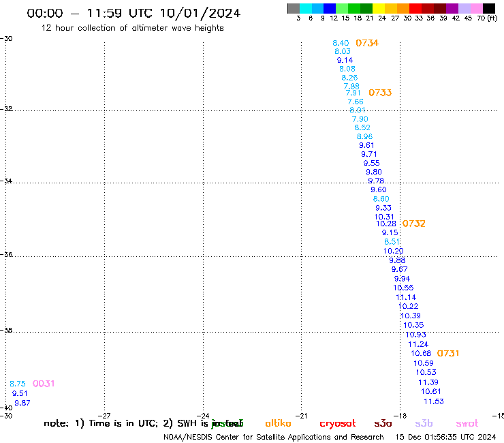Image resolution: width=504 pixels, height=443 pixels.
Task: Click the cyan 6 ft color swatch
Action: [306, 8]
